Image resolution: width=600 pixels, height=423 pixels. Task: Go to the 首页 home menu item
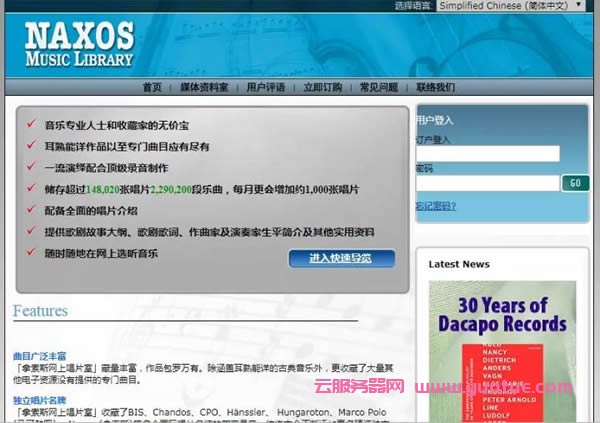coord(152,87)
